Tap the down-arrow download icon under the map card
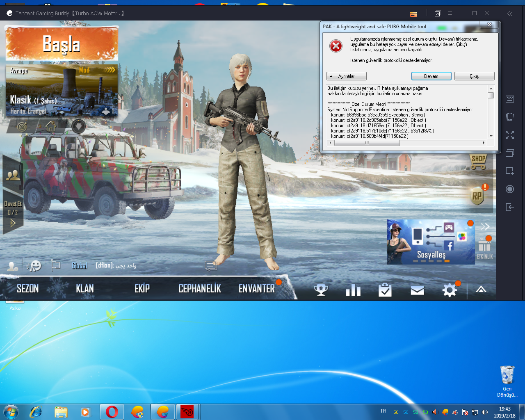 point(78,126)
